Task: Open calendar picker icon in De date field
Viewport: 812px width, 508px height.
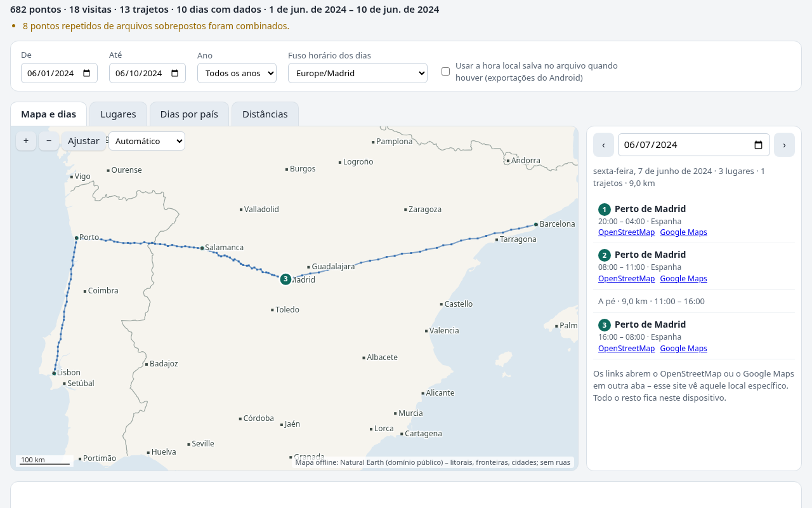Action: point(86,73)
